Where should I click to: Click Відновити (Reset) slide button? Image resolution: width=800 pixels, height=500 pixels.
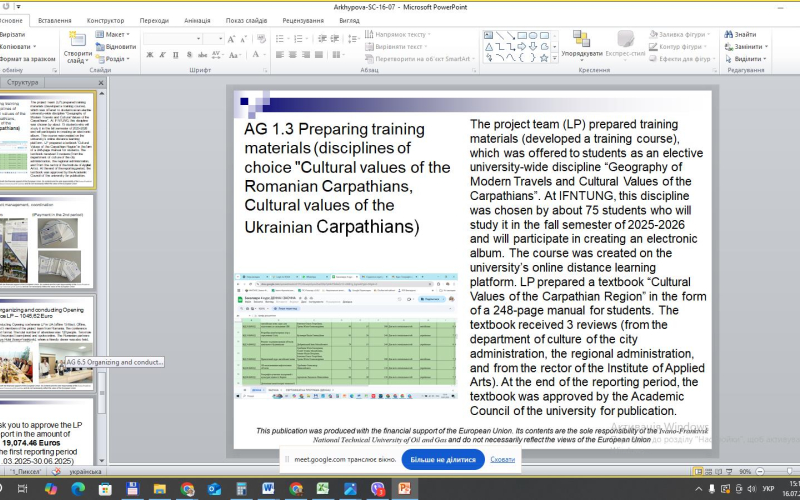[x=116, y=46]
